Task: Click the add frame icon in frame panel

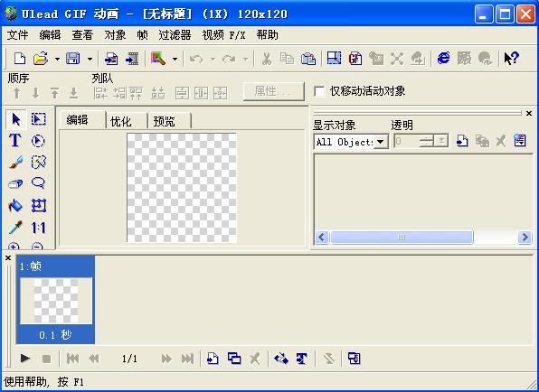Action: (213, 359)
